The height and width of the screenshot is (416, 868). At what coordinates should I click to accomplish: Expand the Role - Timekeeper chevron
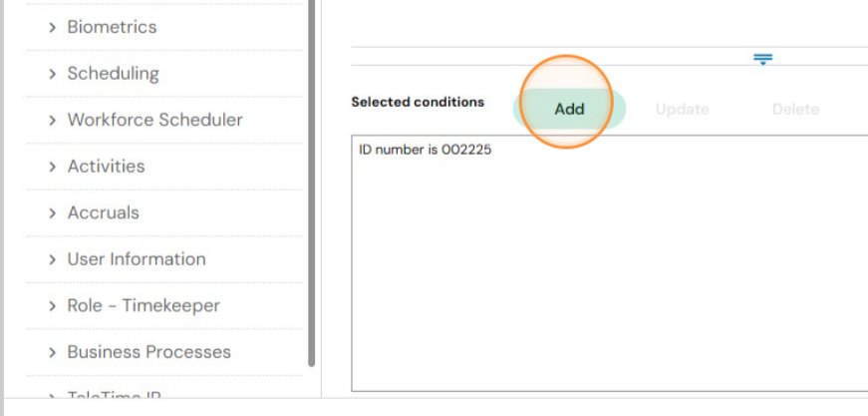[52, 306]
